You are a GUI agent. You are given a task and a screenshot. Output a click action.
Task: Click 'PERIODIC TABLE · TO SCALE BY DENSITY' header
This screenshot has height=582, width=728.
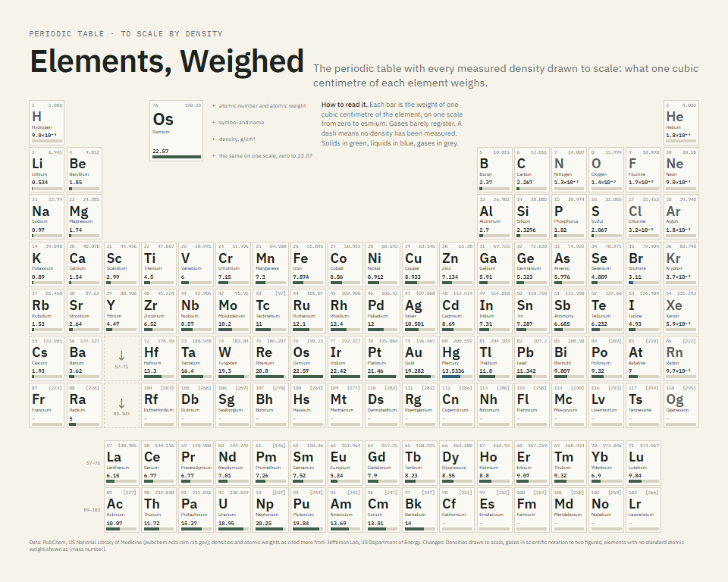(126, 34)
